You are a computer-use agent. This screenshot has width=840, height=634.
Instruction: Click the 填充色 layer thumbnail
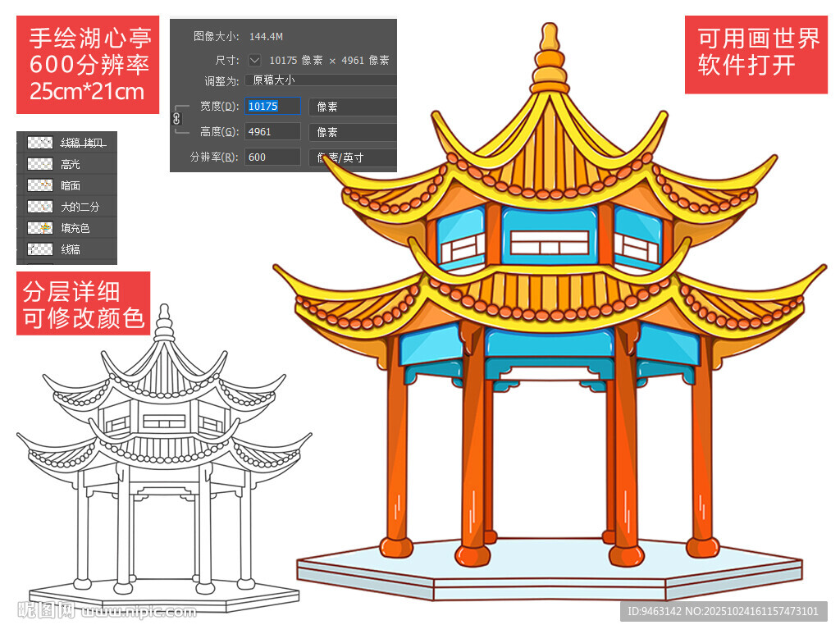click(40, 227)
